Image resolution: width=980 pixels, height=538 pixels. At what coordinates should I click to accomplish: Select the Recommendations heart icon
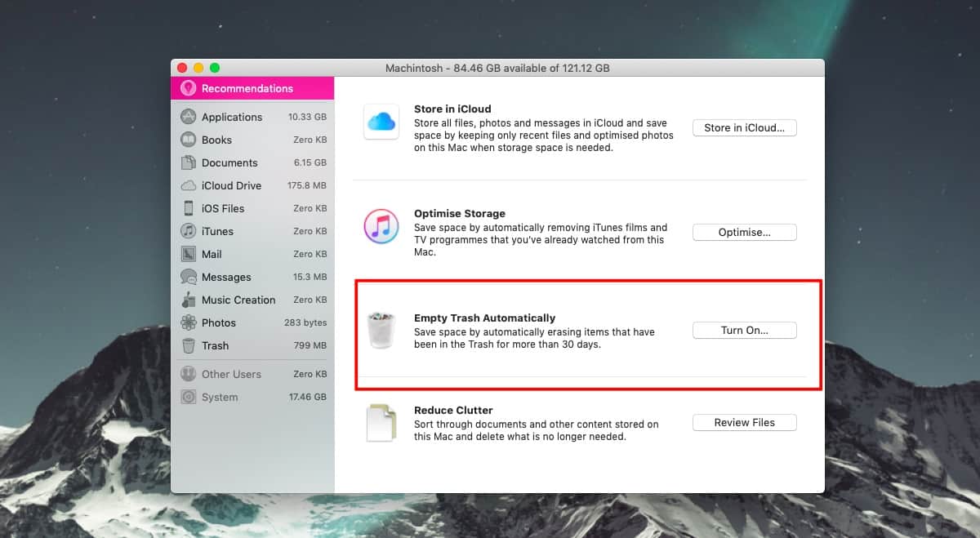coord(189,88)
